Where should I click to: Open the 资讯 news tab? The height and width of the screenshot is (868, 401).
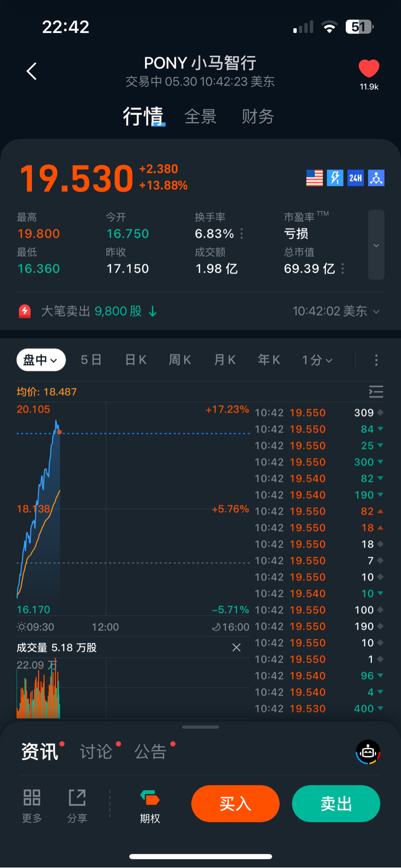tap(40, 752)
